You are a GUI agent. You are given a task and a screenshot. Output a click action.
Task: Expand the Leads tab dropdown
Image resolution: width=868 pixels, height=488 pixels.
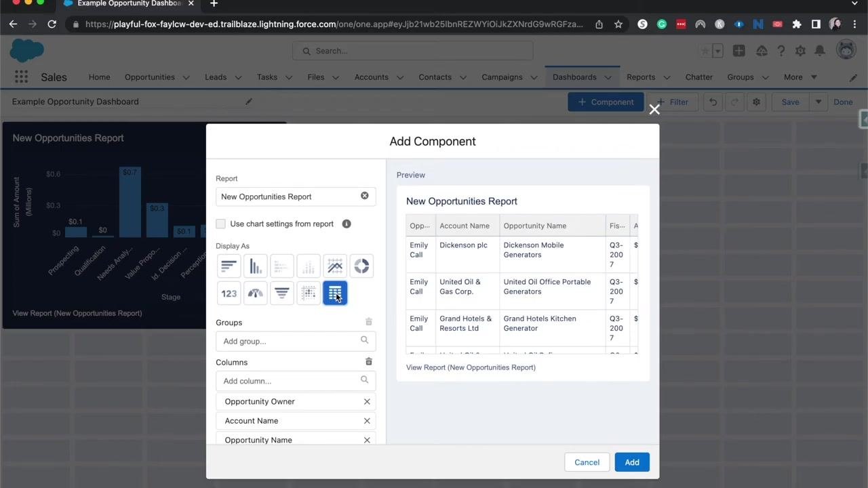[x=238, y=77]
